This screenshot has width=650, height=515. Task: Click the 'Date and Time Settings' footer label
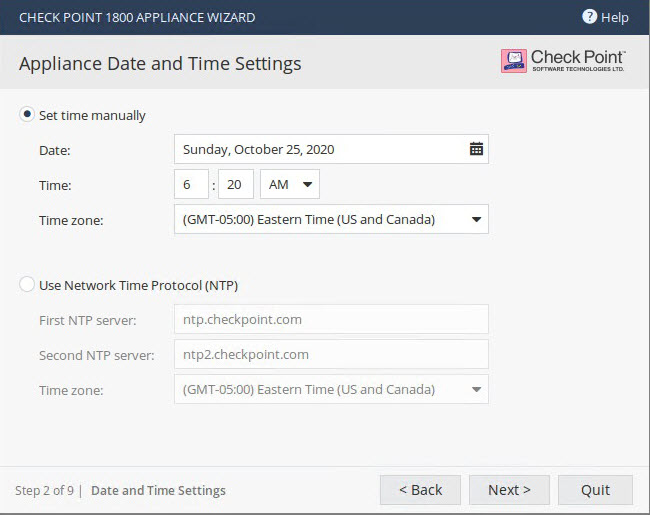(158, 491)
